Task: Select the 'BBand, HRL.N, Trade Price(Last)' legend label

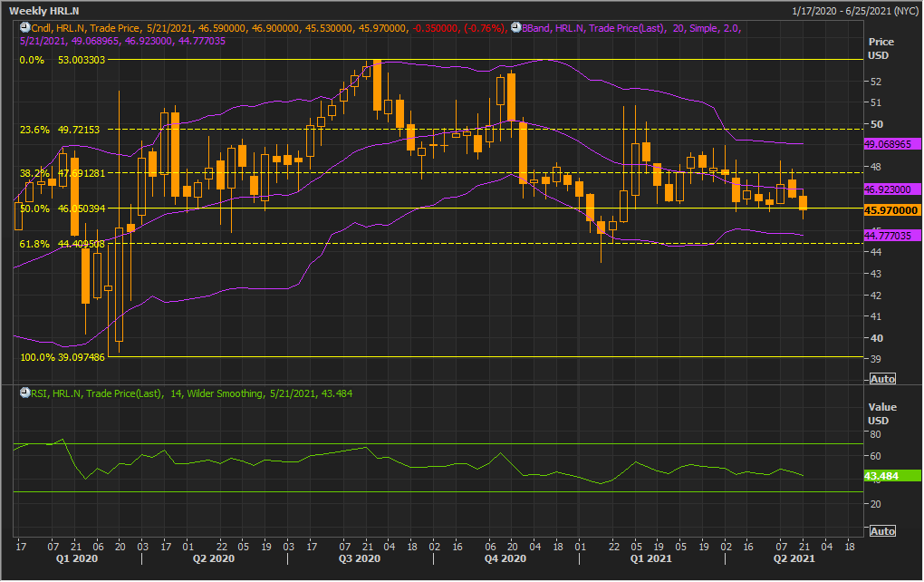Action: 593,28
